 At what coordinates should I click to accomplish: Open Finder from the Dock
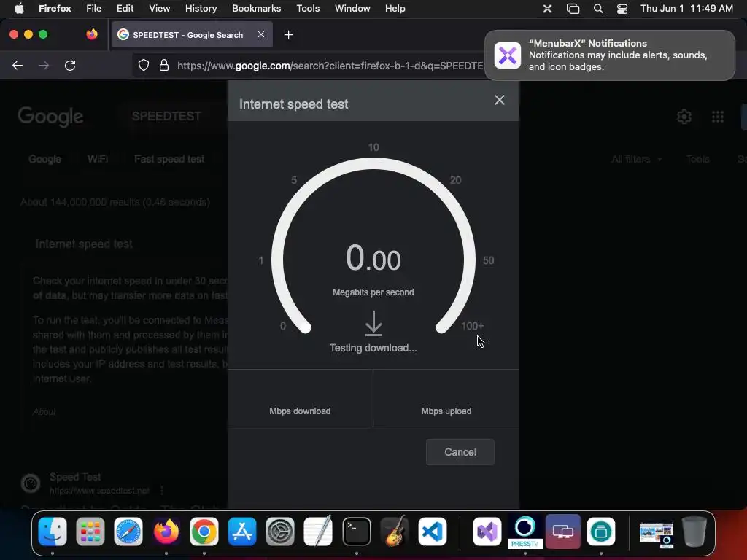pos(53,532)
